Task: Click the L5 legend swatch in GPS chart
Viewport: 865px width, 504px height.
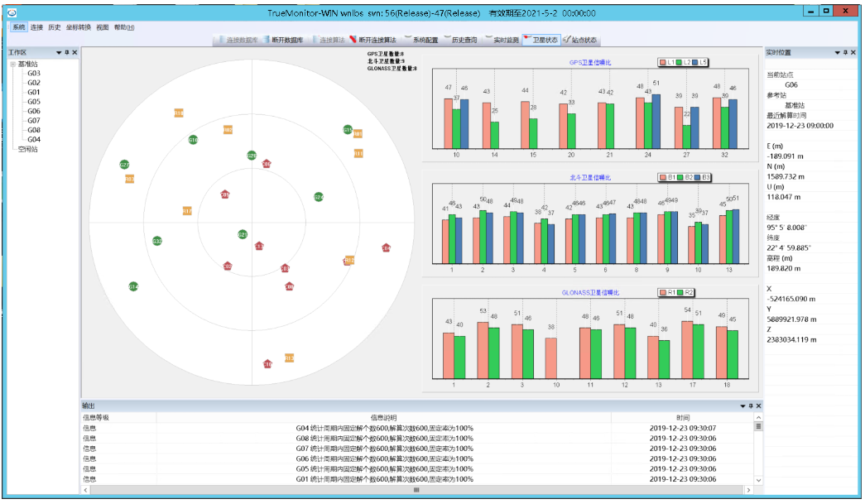Action: 695,62
